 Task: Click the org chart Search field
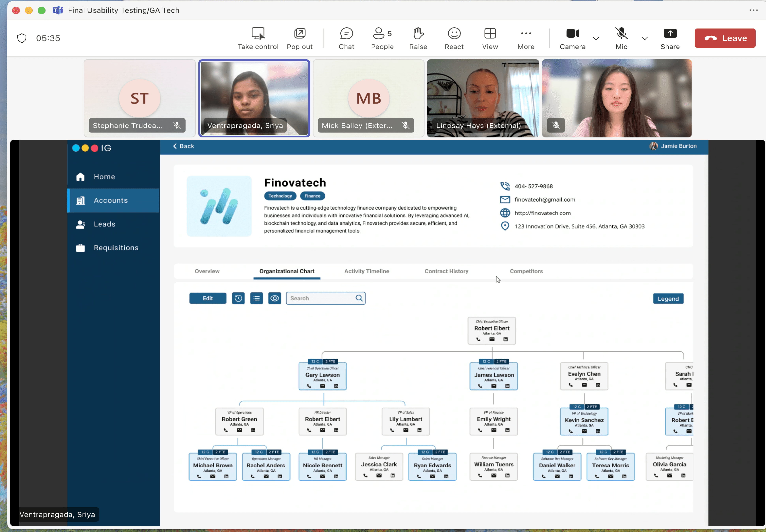320,298
